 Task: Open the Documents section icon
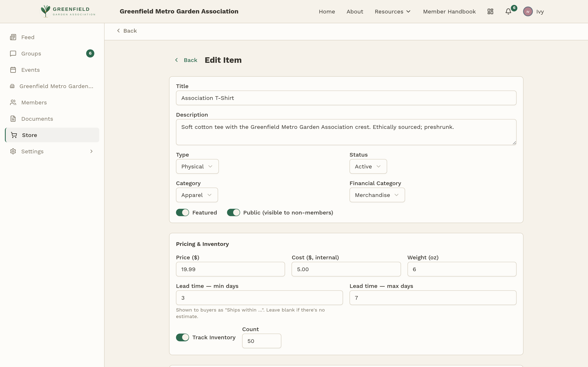tap(13, 118)
